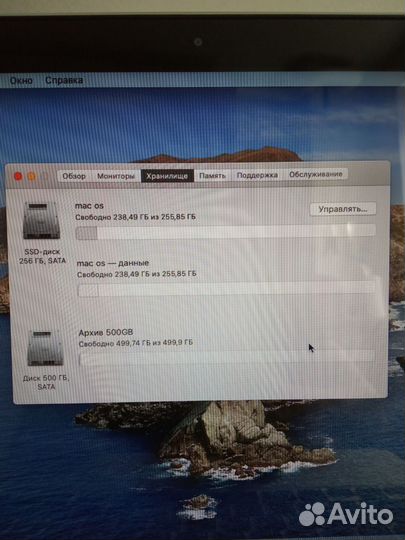Click the Архив 500GB storage usage bar
This screenshot has height=540, width=405.
(227, 357)
